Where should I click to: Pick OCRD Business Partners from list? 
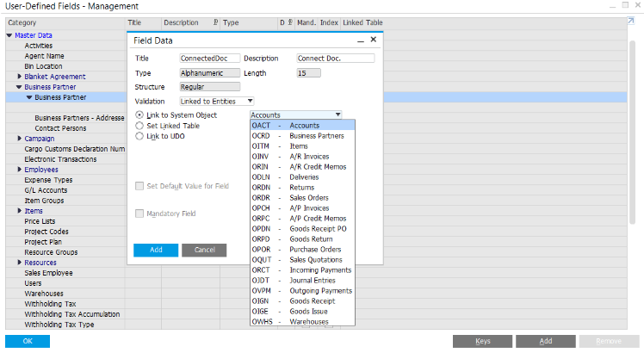[301, 136]
